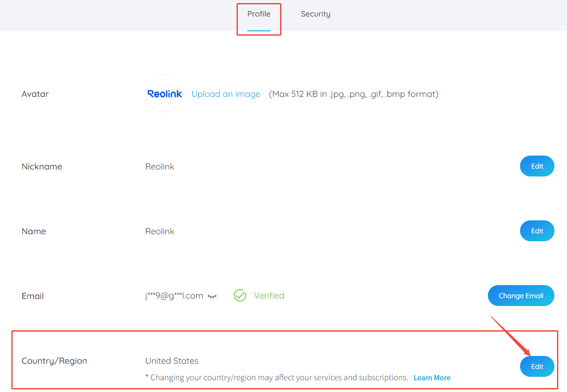Click the Country/Region label
The height and width of the screenshot is (392, 567).
pyautogui.click(x=54, y=361)
